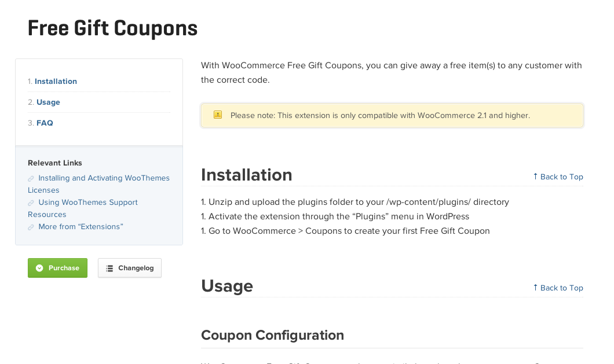The width and height of the screenshot is (614, 364).
Task: Click the link icon beside More from Extensions
Action: click(x=31, y=227)
